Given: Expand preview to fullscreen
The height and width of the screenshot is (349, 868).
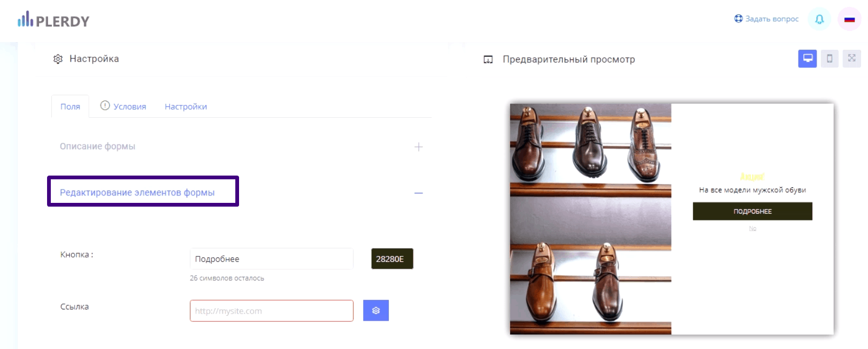Looking at the screenshot, I should pos(851,58).
